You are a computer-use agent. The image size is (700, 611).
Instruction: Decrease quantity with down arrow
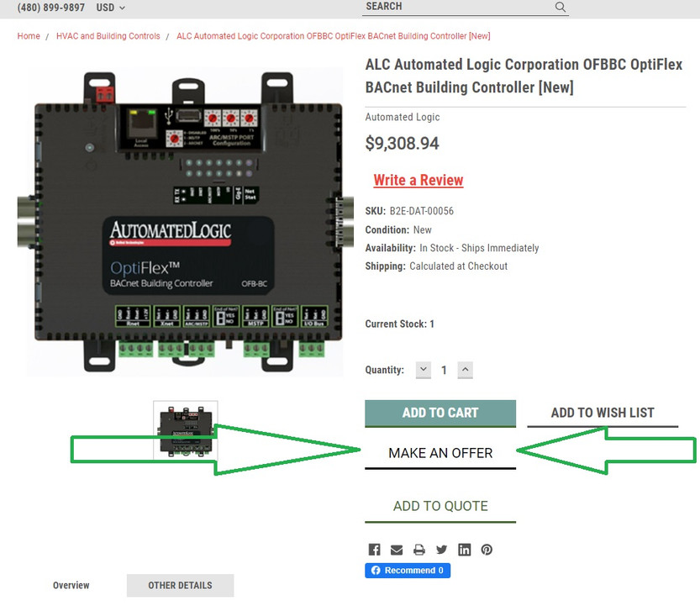pos(424,370)
